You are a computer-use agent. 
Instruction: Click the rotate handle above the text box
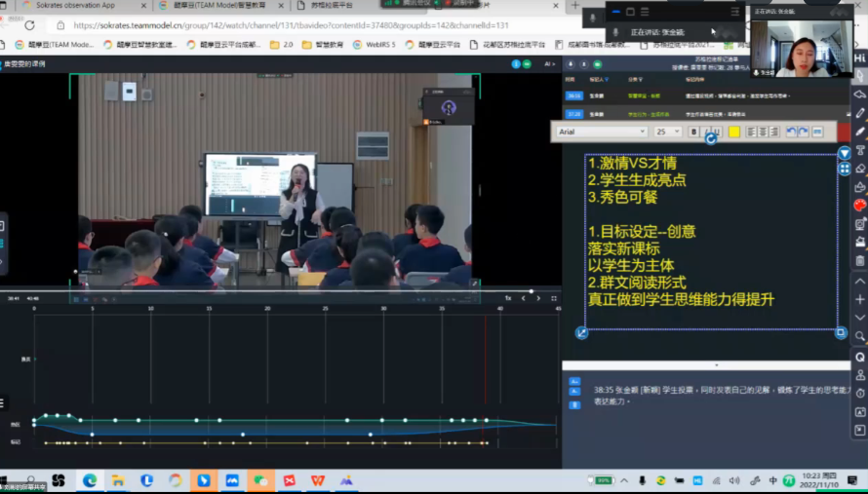click(x=711, y=139)
